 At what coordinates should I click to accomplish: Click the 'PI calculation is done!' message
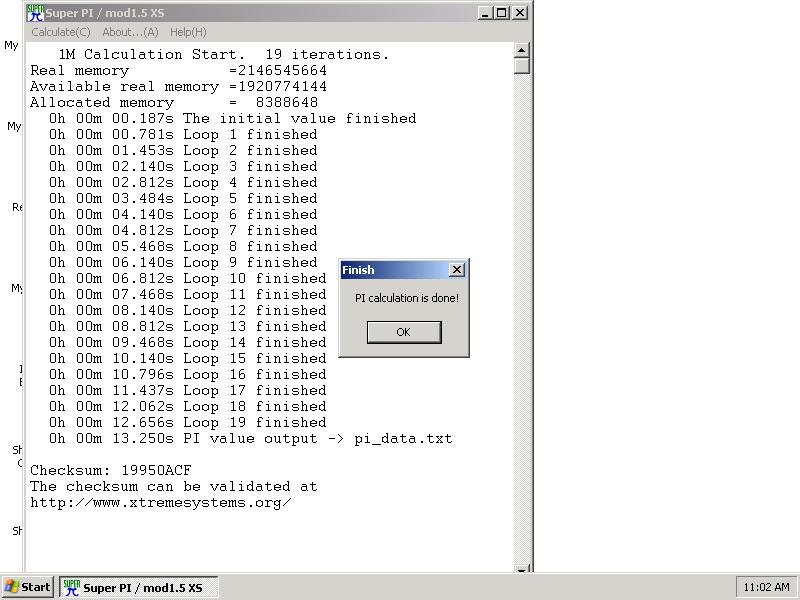coord(407,298)
